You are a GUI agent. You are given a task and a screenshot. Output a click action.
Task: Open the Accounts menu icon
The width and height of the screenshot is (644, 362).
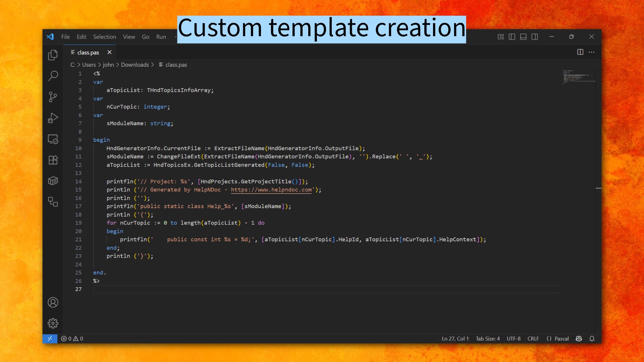point(53,302)
